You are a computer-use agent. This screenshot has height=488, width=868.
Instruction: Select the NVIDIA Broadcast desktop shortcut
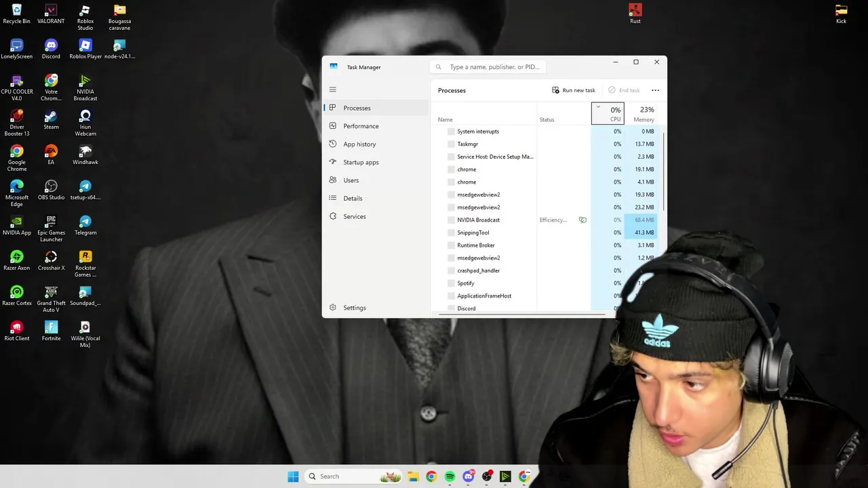[x=85, y=88]
